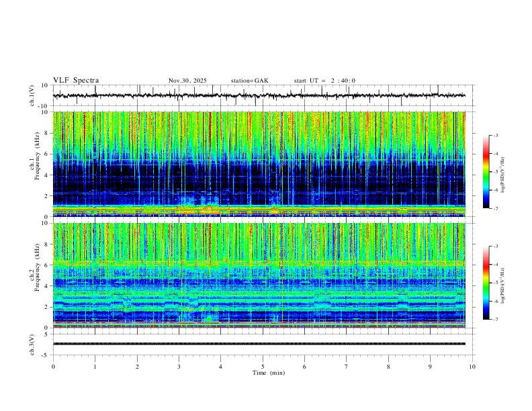Viewport: 532px width, 411px height.
Task: Click the "ch.1(V)" waveform axis label
Action: tap(32, 95)
